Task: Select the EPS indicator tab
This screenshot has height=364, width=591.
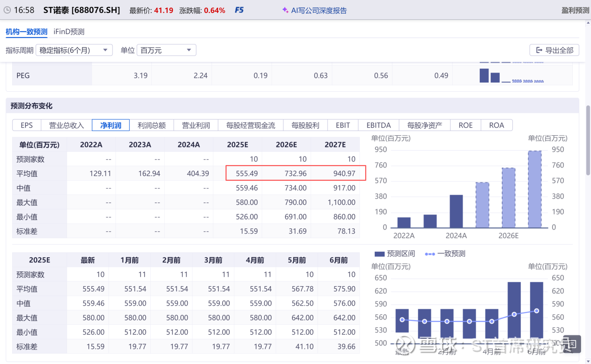Action: [x=26, y=125]
